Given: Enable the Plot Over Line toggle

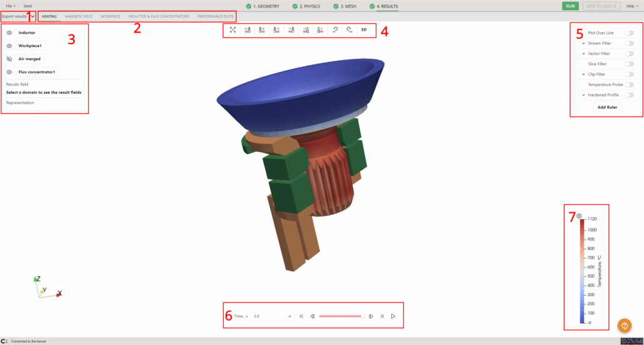Looking at the screenshot, I should pos(629,33).
